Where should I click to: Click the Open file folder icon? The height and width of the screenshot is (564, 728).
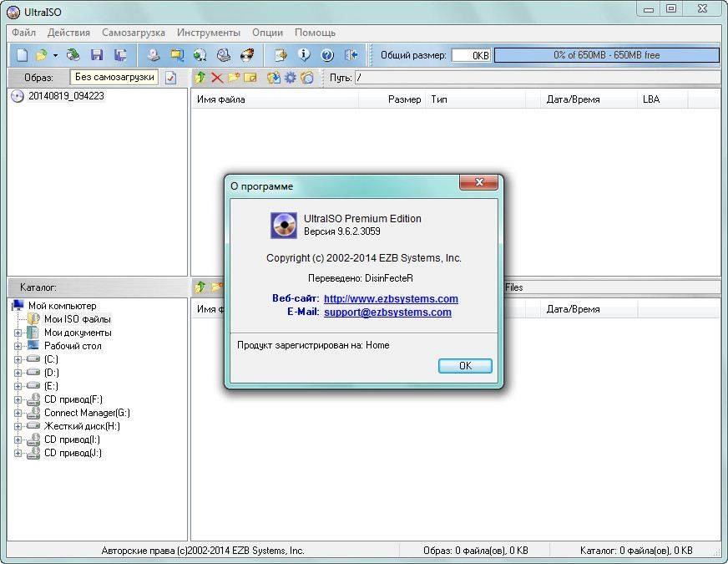point(42,55)
